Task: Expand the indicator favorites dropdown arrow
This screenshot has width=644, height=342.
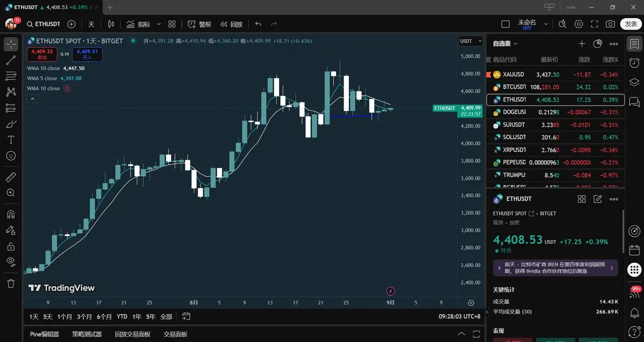Action: 159,24
